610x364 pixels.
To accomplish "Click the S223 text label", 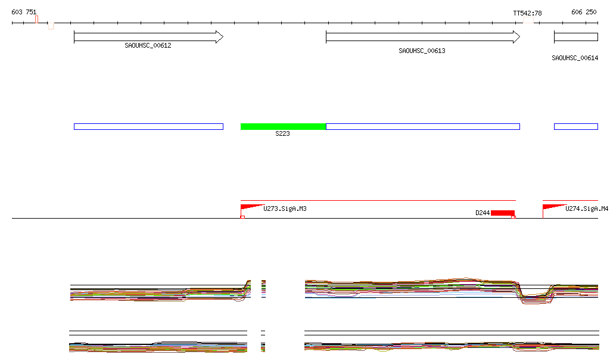I will (282, 134).
